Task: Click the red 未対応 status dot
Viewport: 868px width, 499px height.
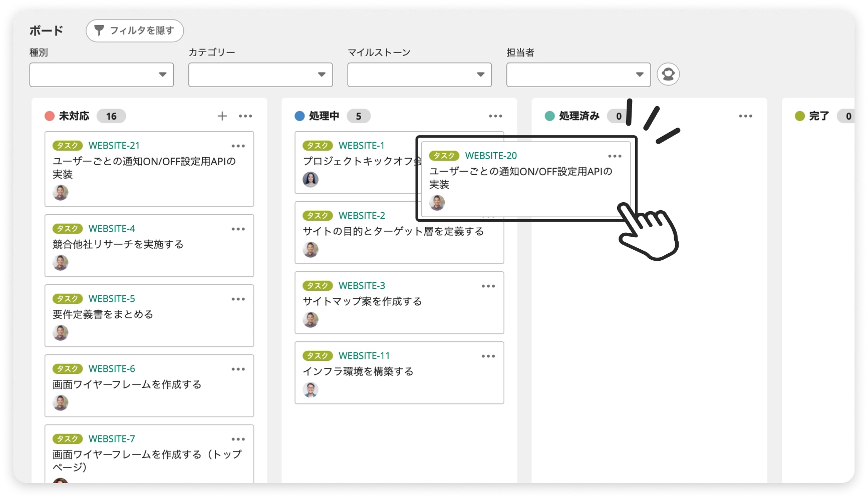Action: pyautogui.click(x=50, y=116)
